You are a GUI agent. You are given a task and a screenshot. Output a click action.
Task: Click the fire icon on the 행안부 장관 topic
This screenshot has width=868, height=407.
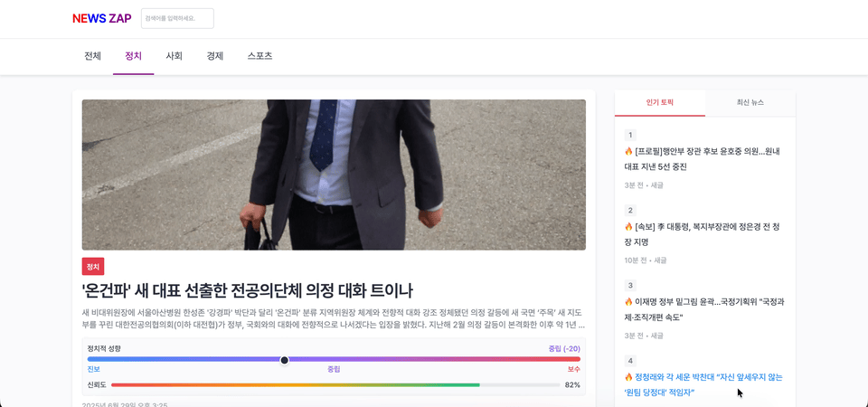pyautogui.click(x=628, y=152)
